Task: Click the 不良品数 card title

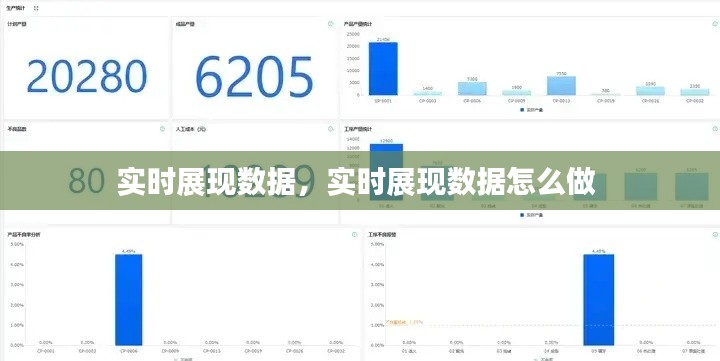Action: [x=17, y=129]
